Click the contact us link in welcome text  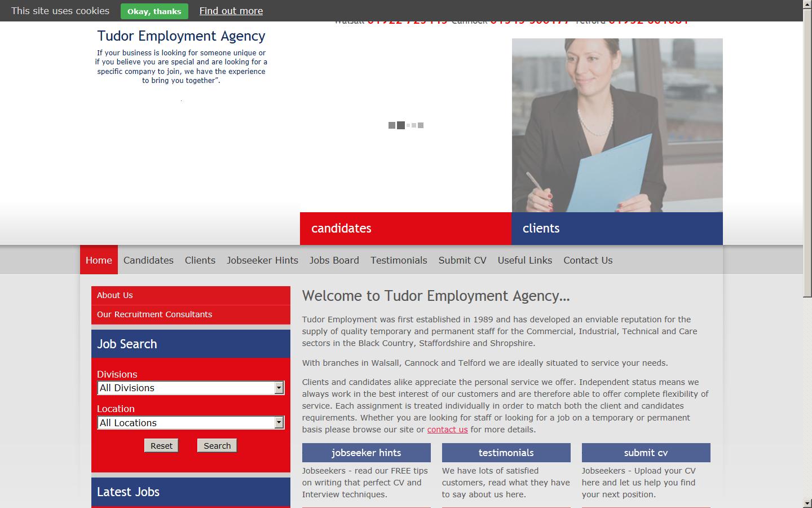point(447,430)
